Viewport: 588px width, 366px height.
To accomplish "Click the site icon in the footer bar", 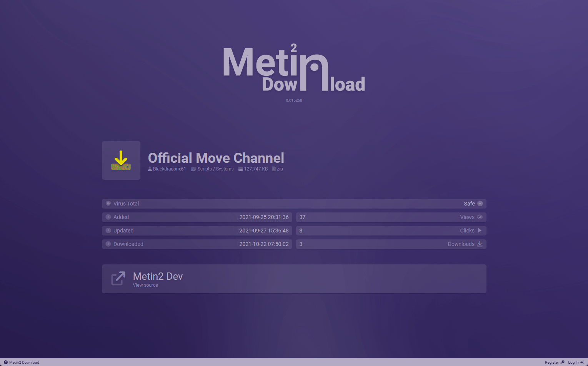I will [5, 362].
